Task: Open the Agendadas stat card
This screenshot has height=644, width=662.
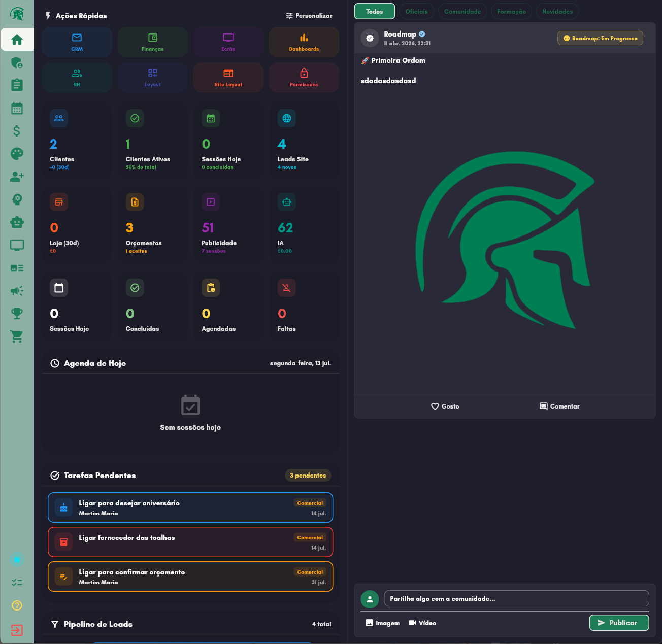Action: coord(228,307)
